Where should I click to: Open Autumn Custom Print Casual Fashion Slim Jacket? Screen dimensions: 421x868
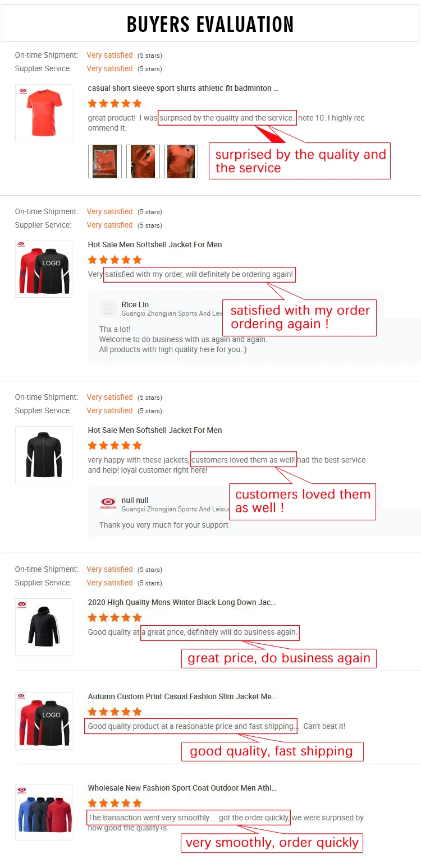(182, 696)
